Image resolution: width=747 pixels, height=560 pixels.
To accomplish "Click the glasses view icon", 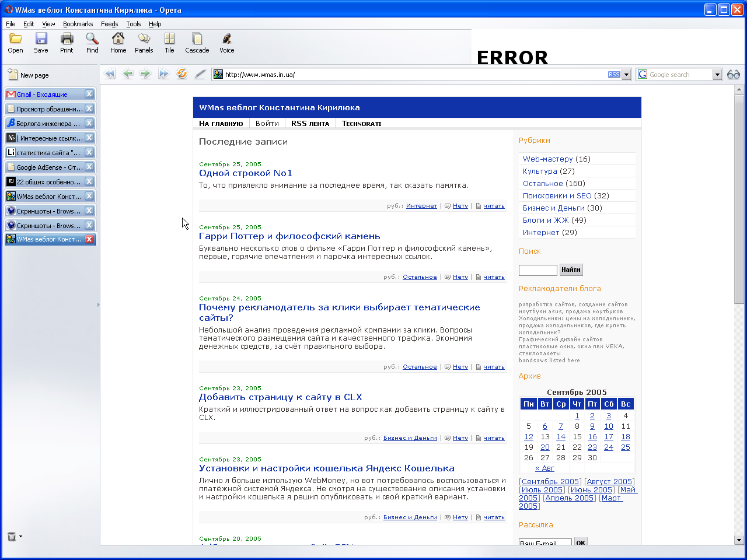I will pos(734,75).
